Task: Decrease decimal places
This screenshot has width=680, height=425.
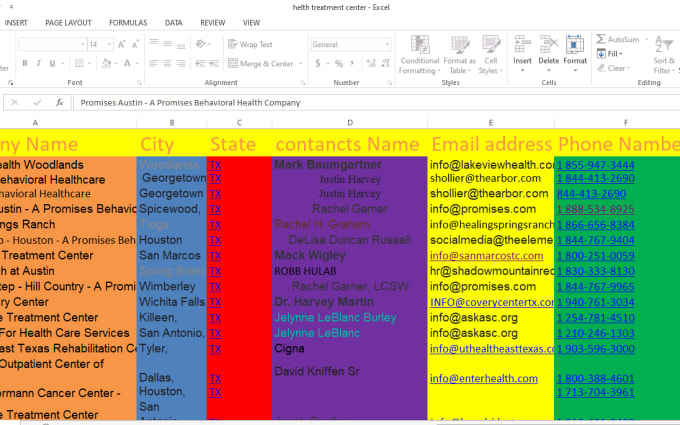Action: coord(386,63)
